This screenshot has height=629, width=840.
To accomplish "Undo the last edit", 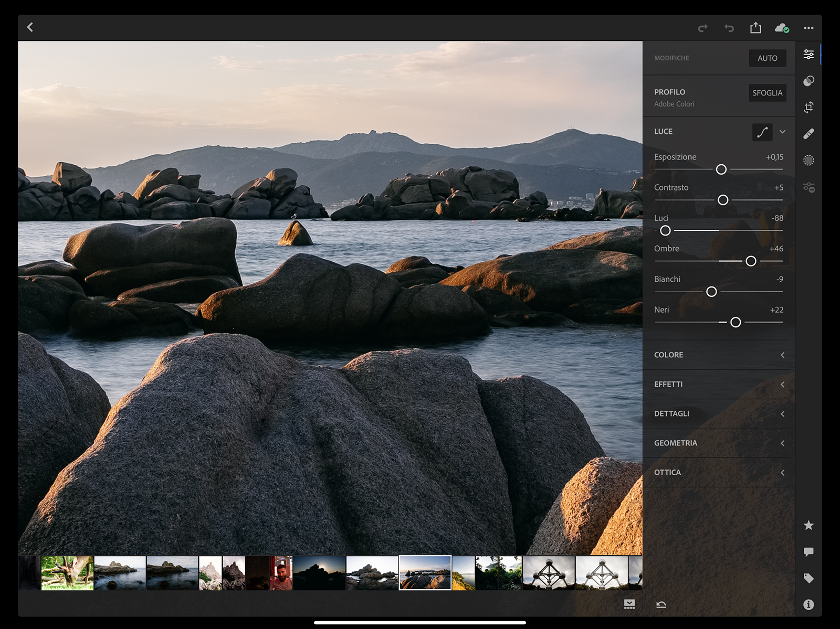I will 729,28.
